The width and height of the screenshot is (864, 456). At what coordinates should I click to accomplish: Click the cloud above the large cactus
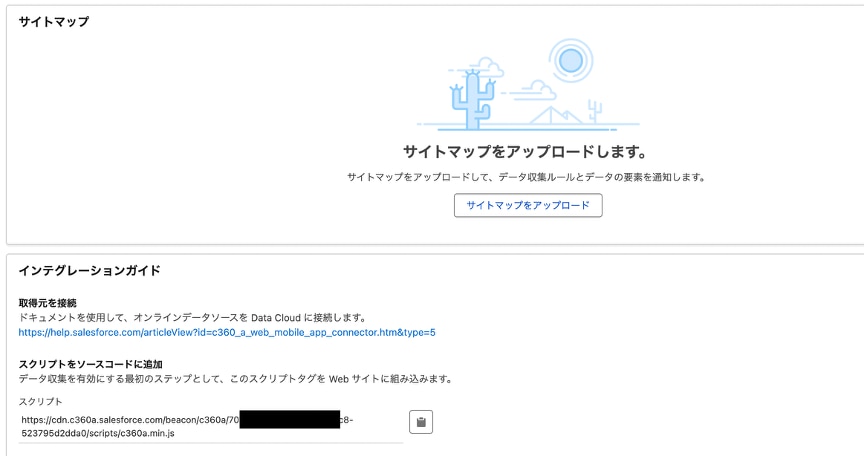tap(488, 68)
